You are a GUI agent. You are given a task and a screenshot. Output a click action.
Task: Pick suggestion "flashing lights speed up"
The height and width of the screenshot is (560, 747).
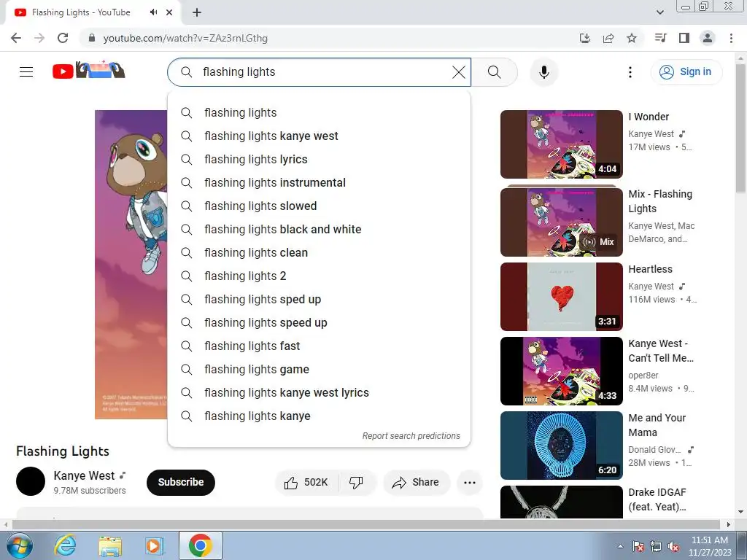pyautogui.click(x=320, y=323)
